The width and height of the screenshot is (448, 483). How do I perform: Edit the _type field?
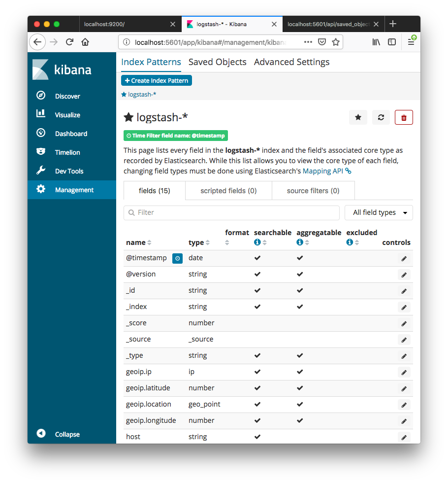[404, 356]
